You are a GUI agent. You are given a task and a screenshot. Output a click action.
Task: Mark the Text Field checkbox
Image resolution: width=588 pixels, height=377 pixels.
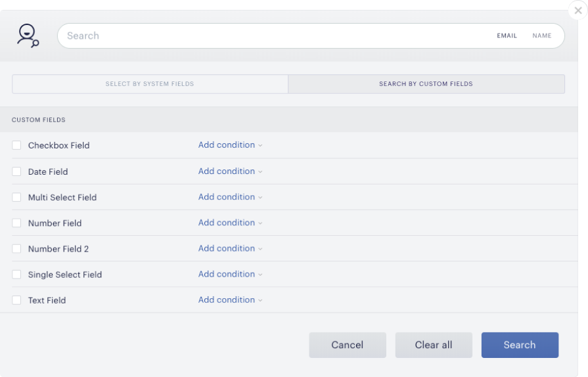pos(16,300)
